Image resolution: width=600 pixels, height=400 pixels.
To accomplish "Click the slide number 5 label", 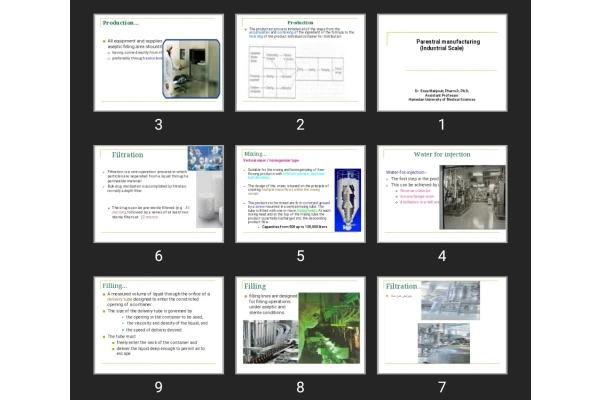I will coord(300,255).
